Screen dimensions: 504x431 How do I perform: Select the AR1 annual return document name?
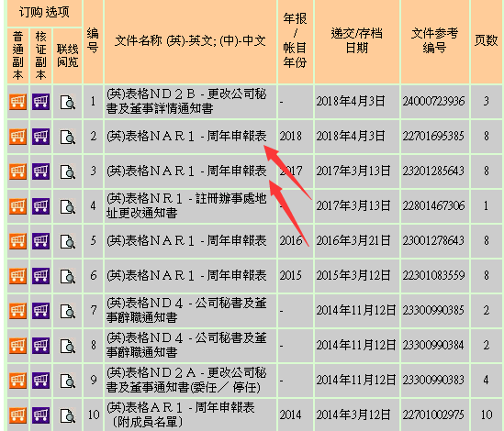181,414
